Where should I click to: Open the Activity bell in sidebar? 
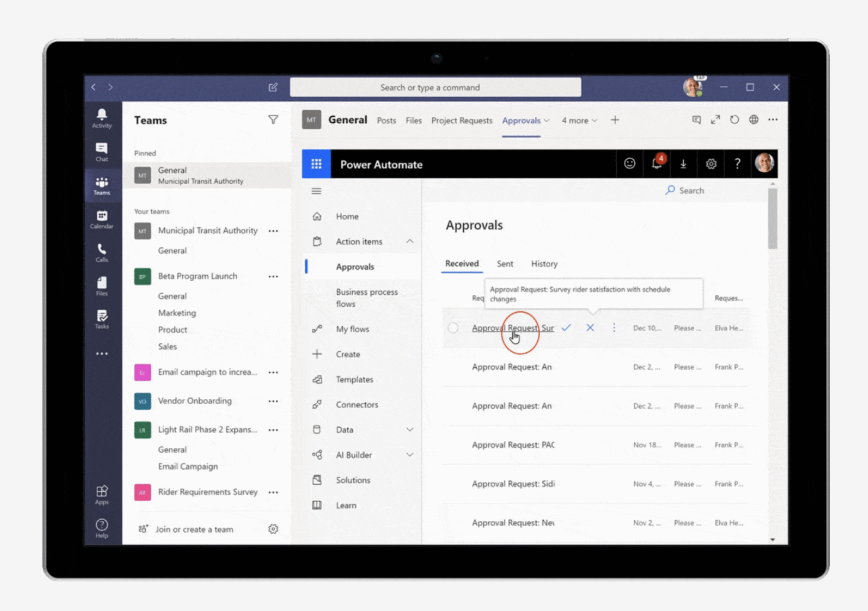[x=101, y=117]
